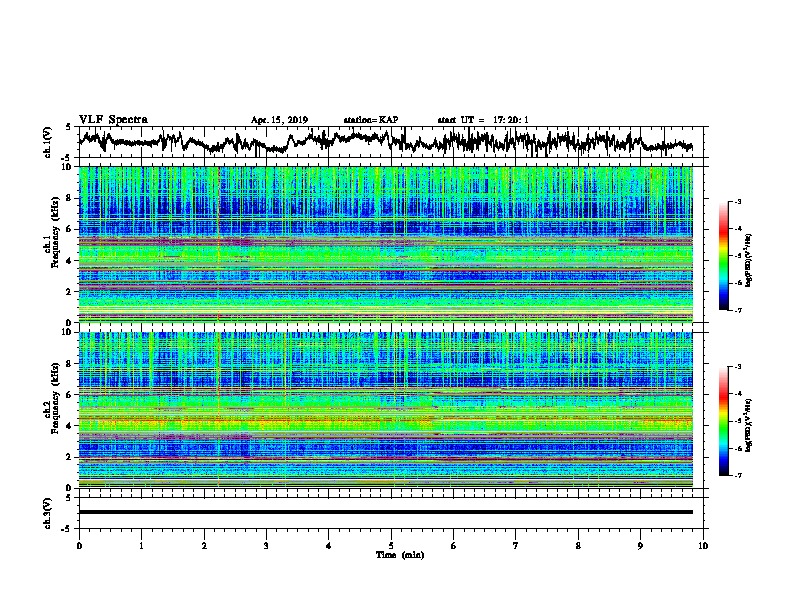Click the '2' kHz tick on ch.2 frequency axis

click(x=69, y=457)
